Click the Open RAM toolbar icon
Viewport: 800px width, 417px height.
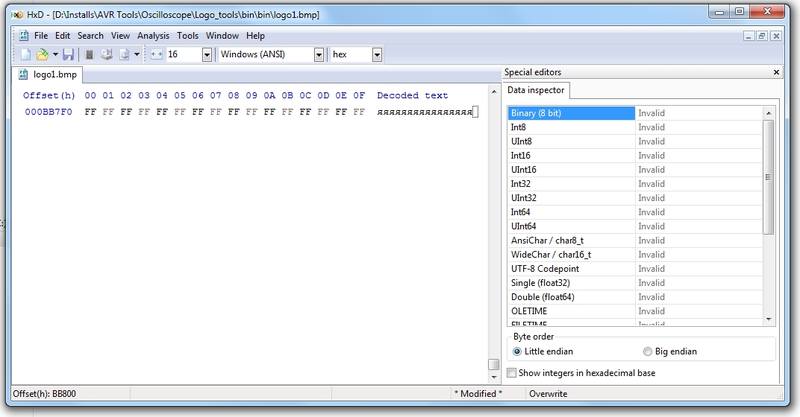click(x=88, y=54)
